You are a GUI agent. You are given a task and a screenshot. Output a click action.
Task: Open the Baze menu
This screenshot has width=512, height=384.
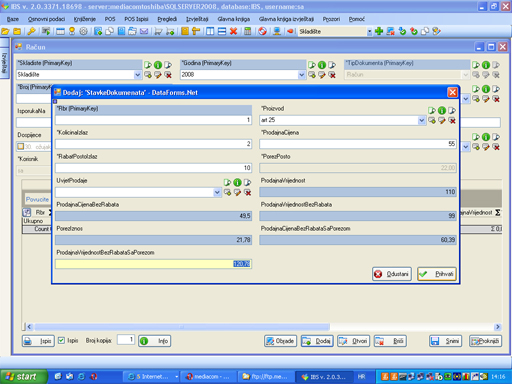coord(13,19)
